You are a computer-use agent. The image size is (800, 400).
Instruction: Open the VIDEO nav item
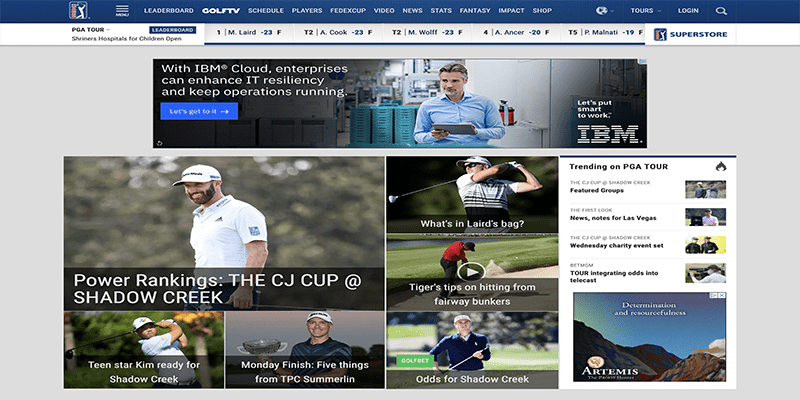coord(384,11)
